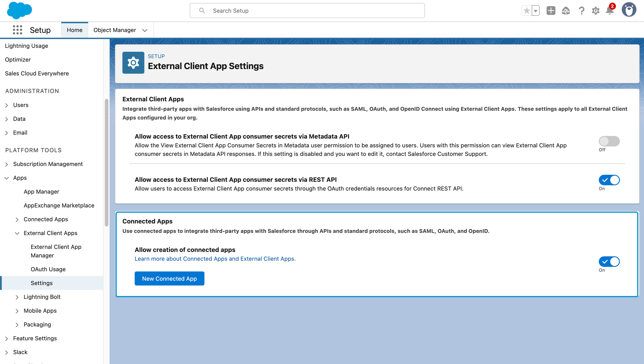Expand the Lightning Bolt node
Screen dimensions: 644x364
(x=17, y=297)
